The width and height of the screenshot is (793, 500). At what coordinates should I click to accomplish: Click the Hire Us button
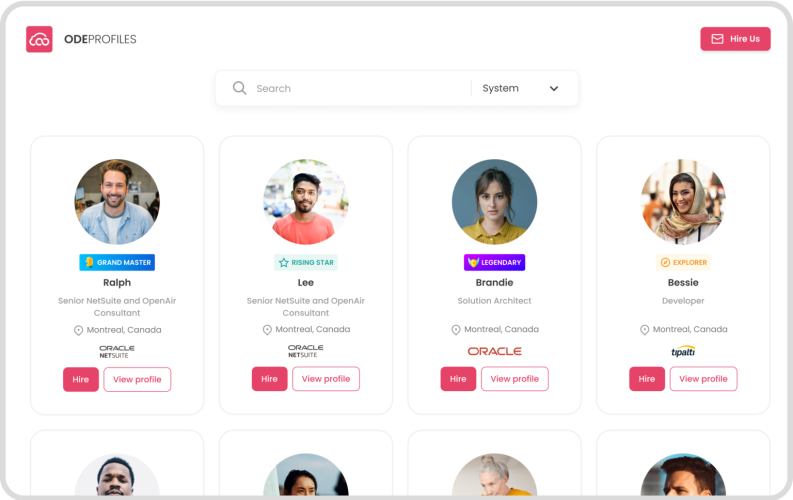[x=735, y=39]
